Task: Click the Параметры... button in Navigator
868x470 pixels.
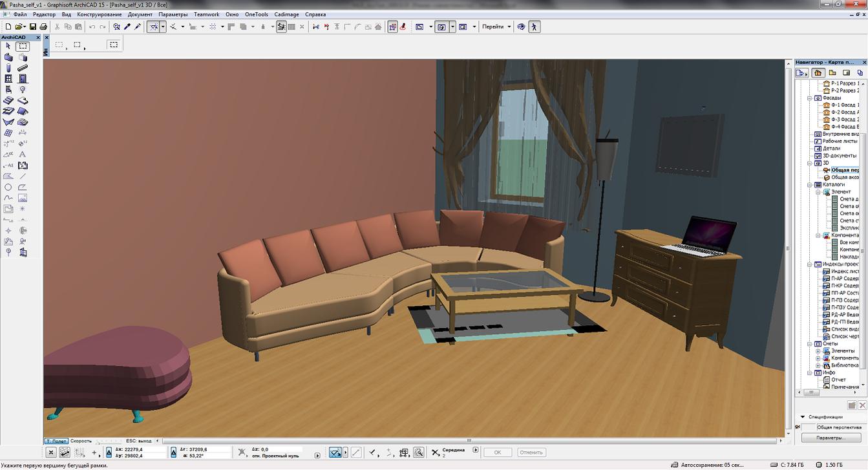Action: click(x=831, y=438)
